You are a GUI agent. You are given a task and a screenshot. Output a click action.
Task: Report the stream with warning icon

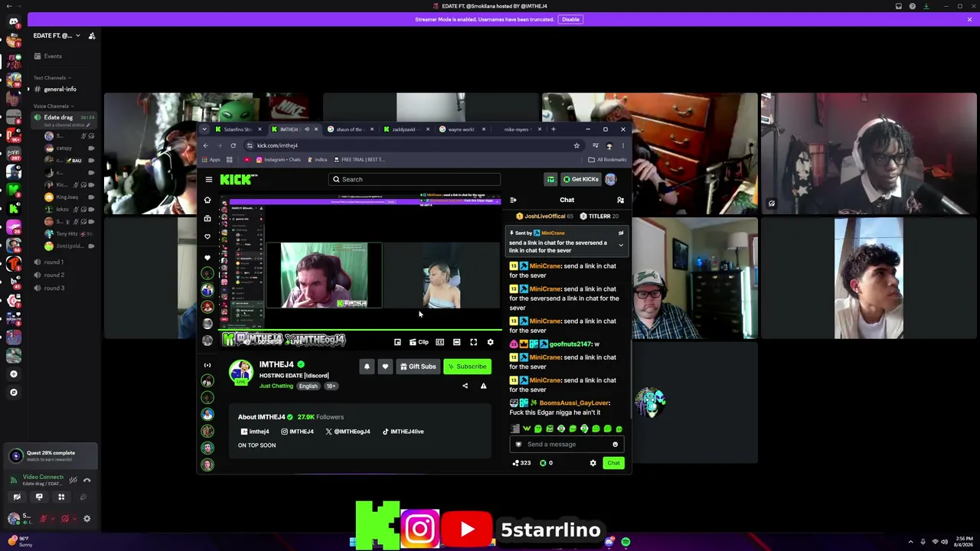click(x=483, y=386)
